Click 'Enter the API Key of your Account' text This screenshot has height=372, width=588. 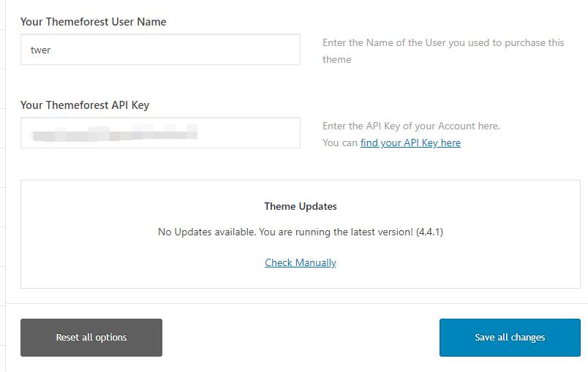411,126
